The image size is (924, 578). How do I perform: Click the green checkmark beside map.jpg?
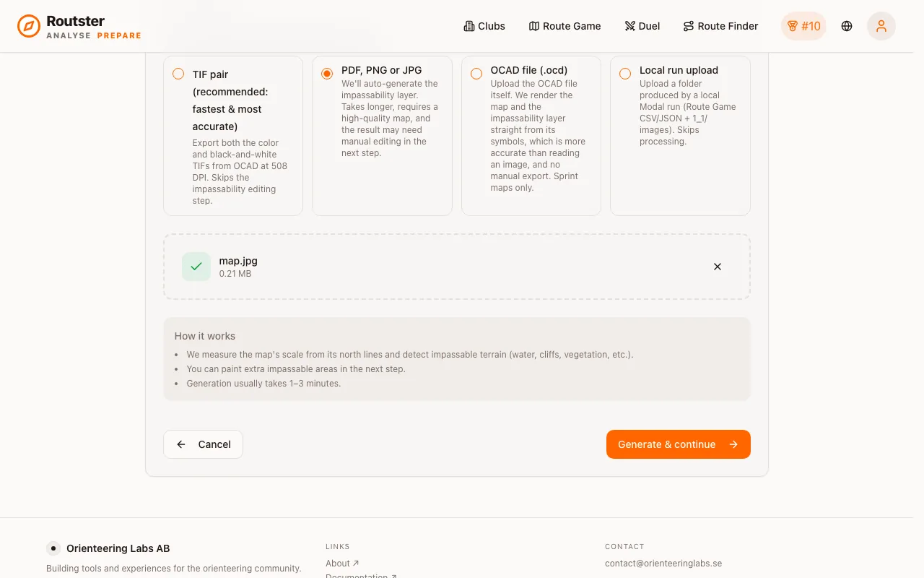[196, 267]
